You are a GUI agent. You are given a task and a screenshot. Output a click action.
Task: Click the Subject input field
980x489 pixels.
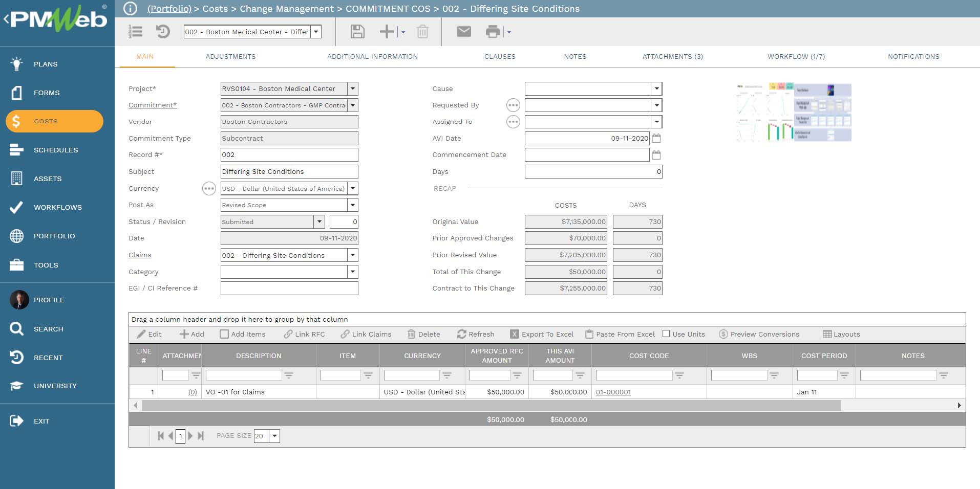click(x=289, y=172)
